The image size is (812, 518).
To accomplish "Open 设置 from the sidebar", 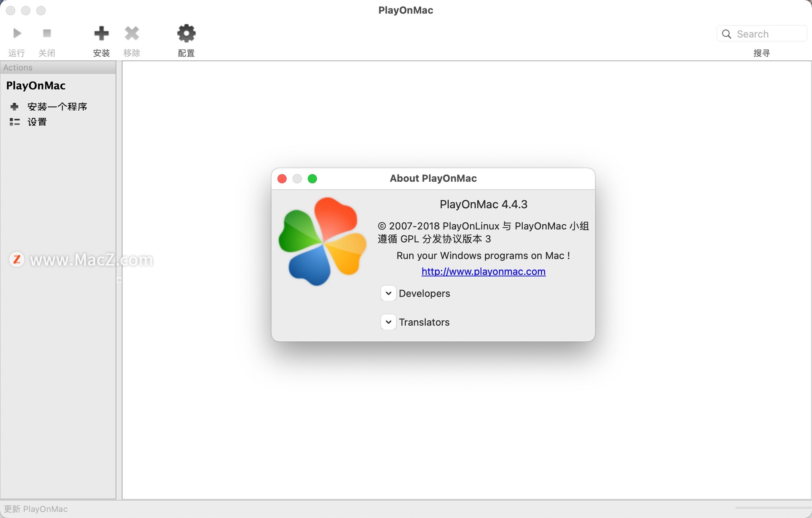I will (37, 122).
